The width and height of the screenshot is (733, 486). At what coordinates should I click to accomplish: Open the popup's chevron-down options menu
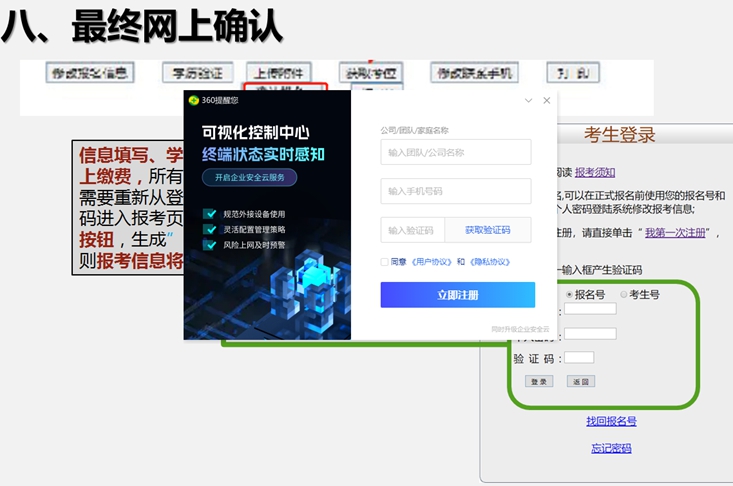(529, 100)
